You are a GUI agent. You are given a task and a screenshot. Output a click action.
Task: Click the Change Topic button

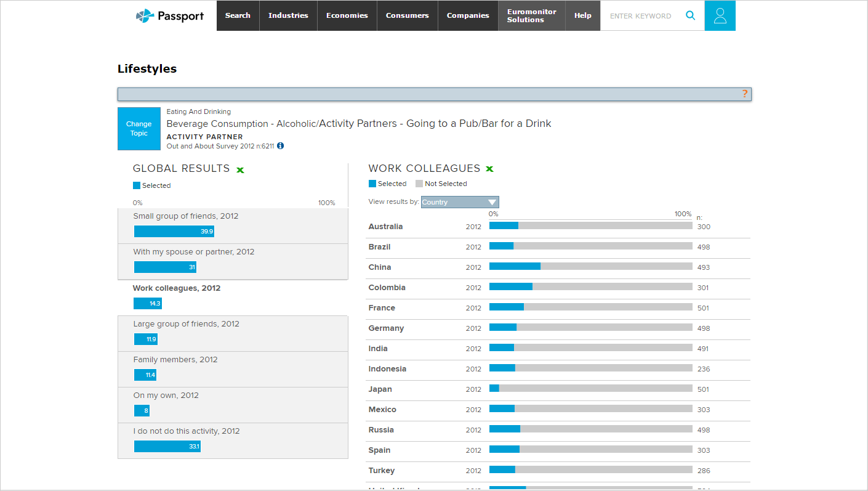click(x=139, y=129)
